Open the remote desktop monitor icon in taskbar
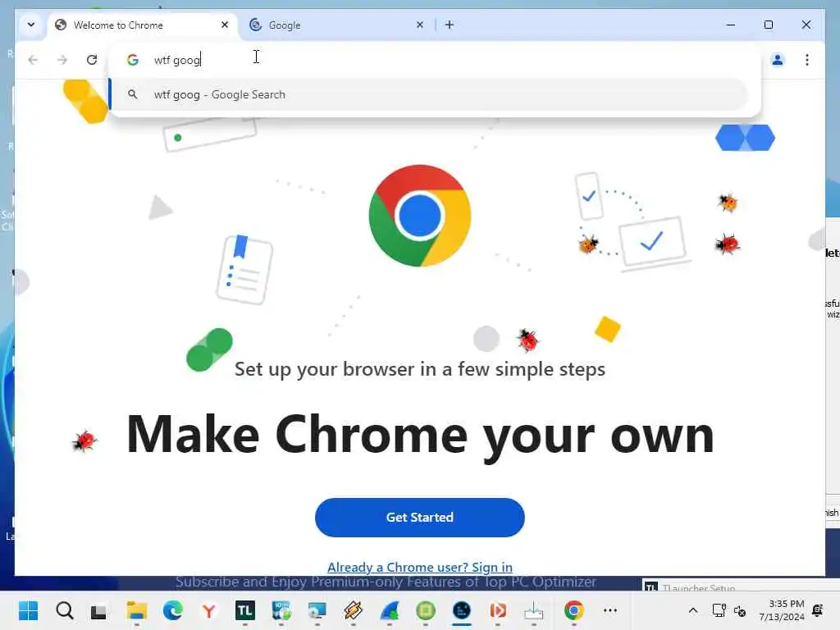Image resolution: width=840 pixels, height=630 pixels. click(x=317, y=610)
